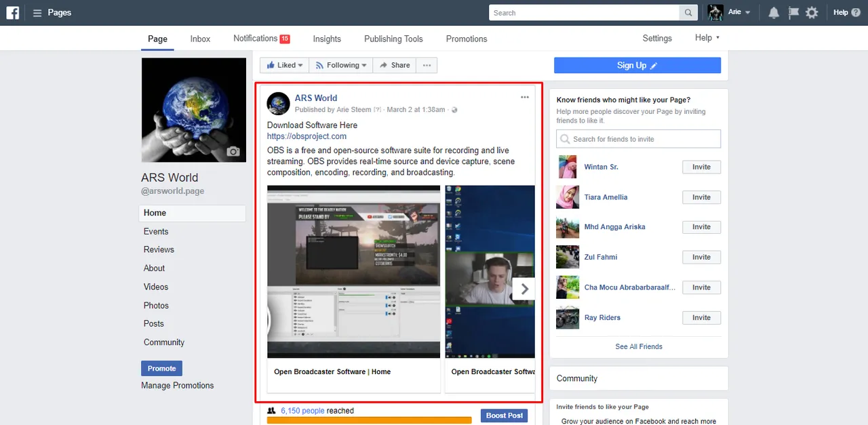Click the ARS World post title link
The image size is (868, 425).
coord(316,98)
